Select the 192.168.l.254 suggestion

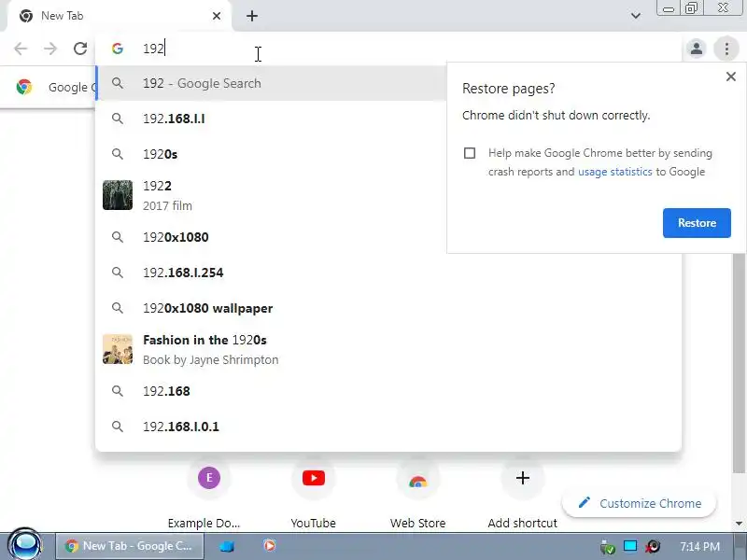[388, 273]
